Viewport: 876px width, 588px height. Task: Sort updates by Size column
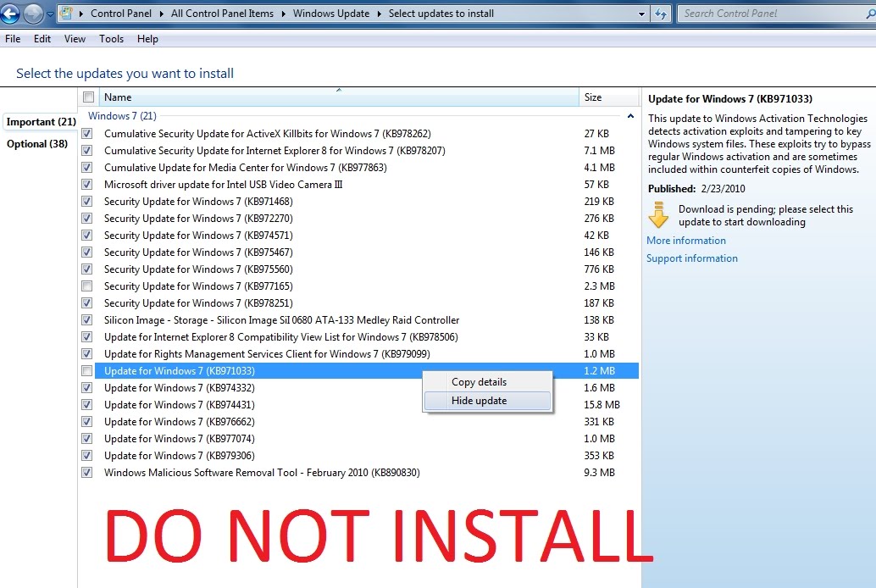(x=609, y=97)
